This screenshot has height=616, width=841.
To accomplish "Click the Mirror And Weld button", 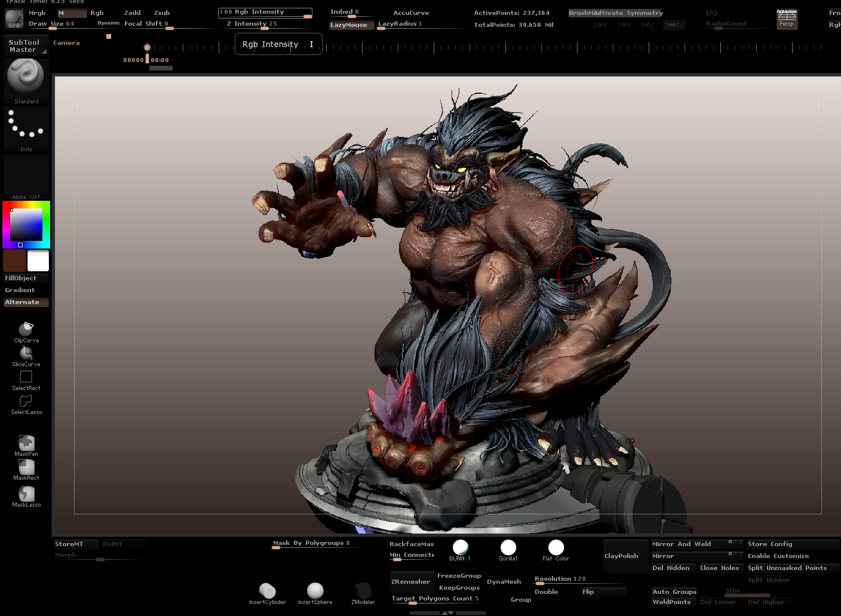I will click(x=696, y=544).
